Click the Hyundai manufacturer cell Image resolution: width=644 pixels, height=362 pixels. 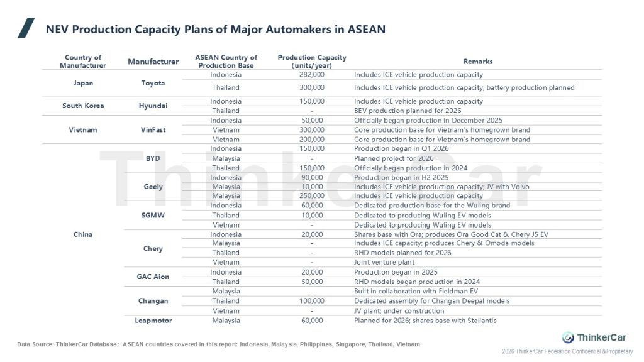click(x=153, y=106)
